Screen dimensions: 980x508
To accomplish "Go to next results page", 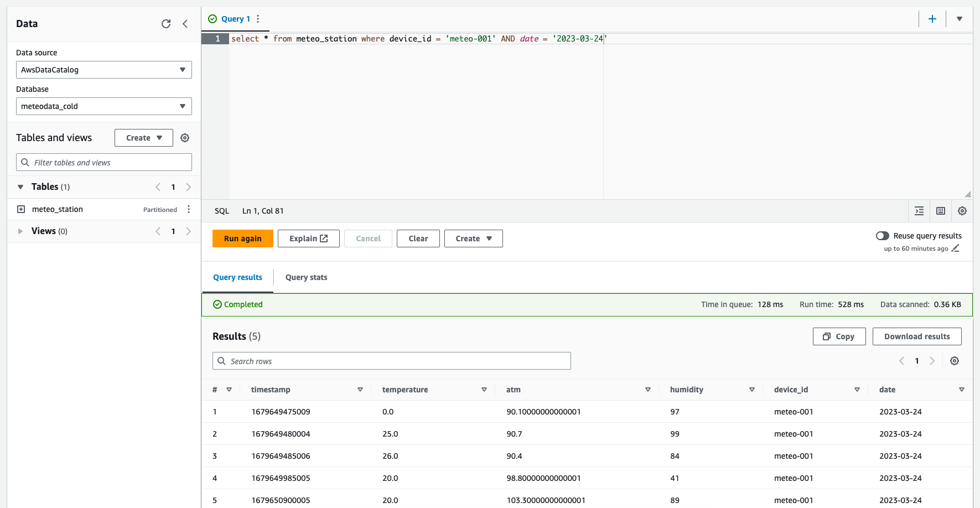I will 932,361.
